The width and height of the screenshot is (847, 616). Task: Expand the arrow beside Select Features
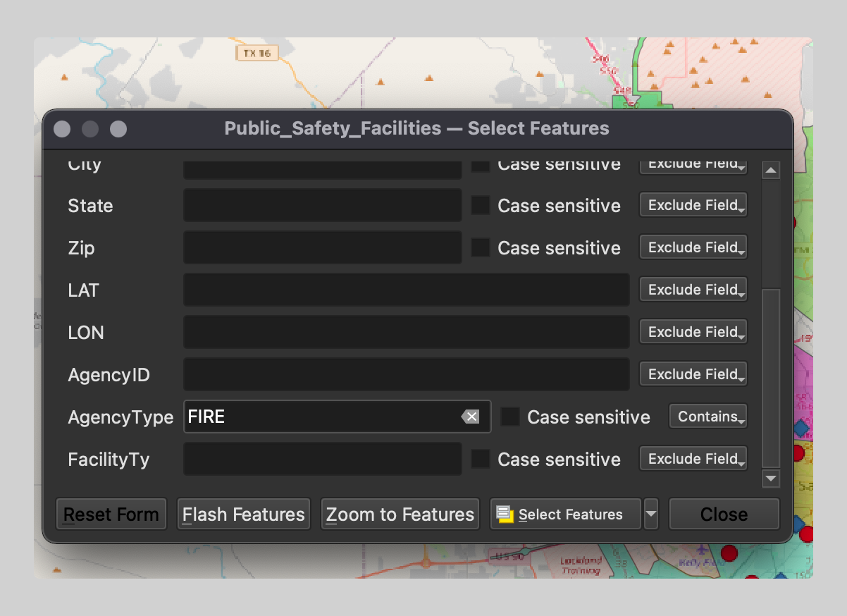point(650,514)
